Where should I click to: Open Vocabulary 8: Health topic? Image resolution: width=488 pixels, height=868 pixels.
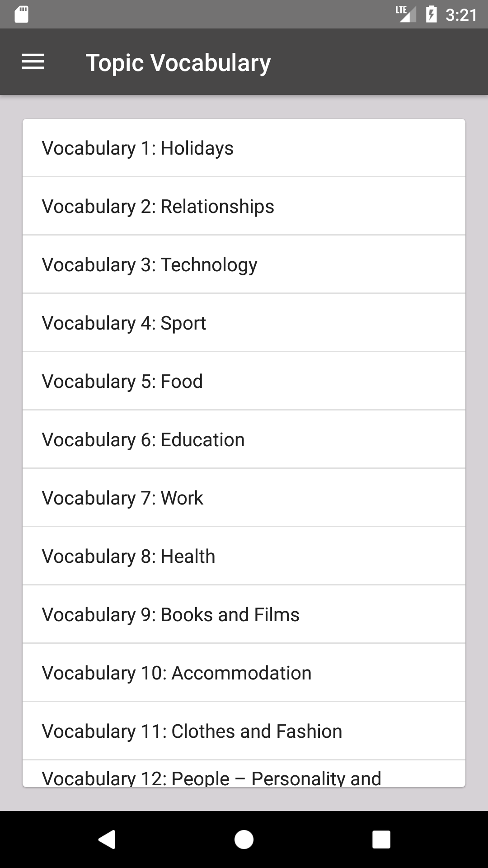[x=244, y=557]
